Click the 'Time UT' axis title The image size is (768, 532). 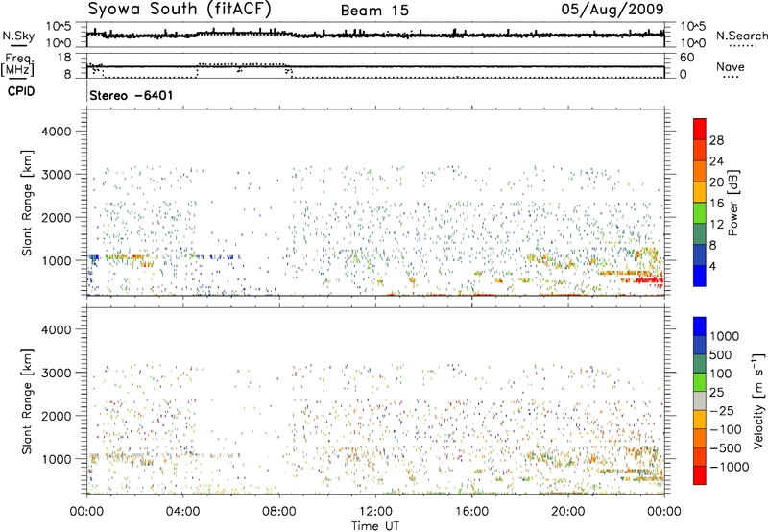coord(375,526)
